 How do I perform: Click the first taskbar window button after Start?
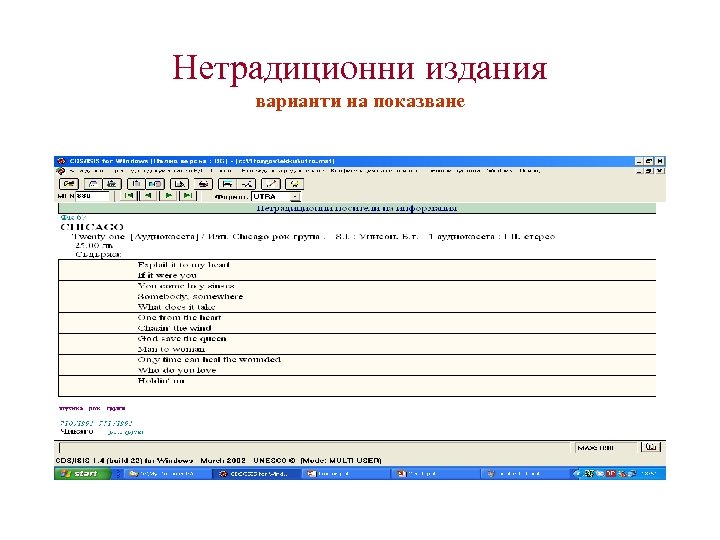coord(167,474)
